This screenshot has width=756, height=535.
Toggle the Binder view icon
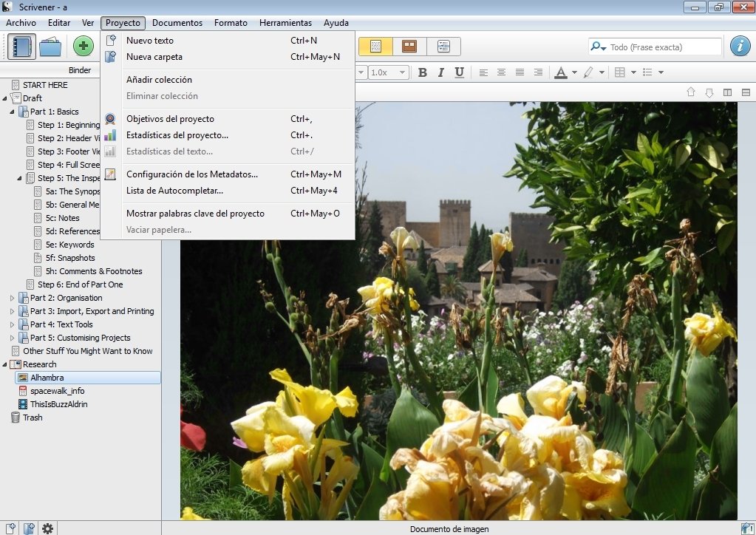click(x=21, y=47)
